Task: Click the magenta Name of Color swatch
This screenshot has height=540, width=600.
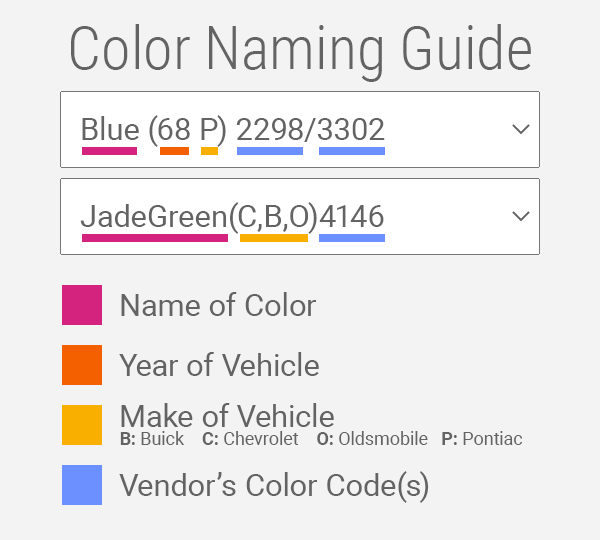Action: [x=82, y=305]
